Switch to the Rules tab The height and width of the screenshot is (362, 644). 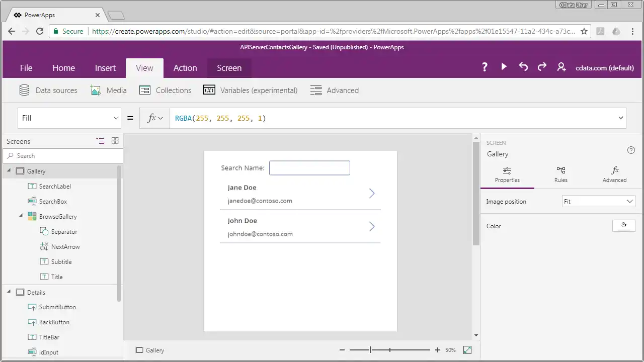[x=560, y=174]
